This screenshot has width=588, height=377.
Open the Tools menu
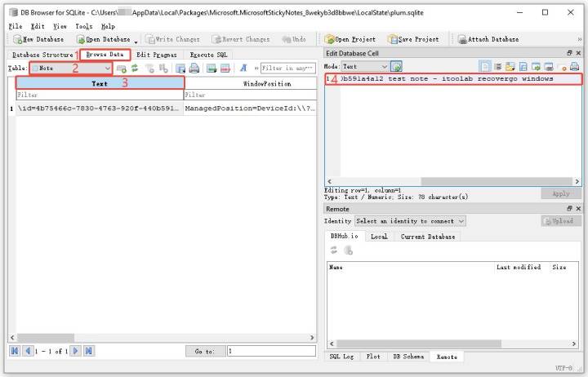84,26
